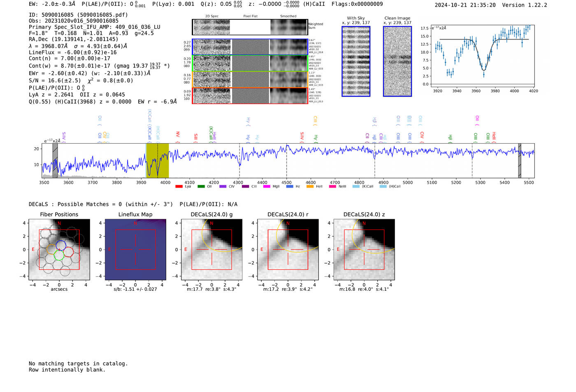Click the Cont(n) = 7.00(±0.00)e-17 line
Screen dimensions: 576x392
pos(70,58)
